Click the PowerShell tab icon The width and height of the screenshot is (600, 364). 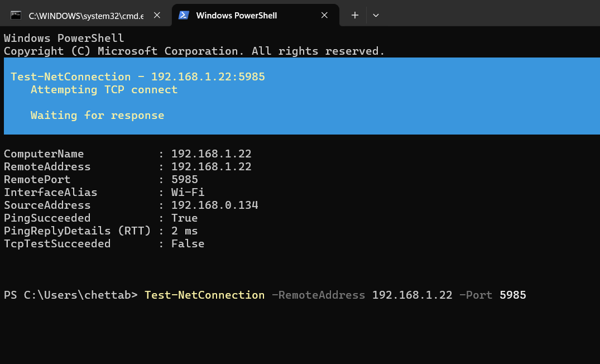point(184,15)
